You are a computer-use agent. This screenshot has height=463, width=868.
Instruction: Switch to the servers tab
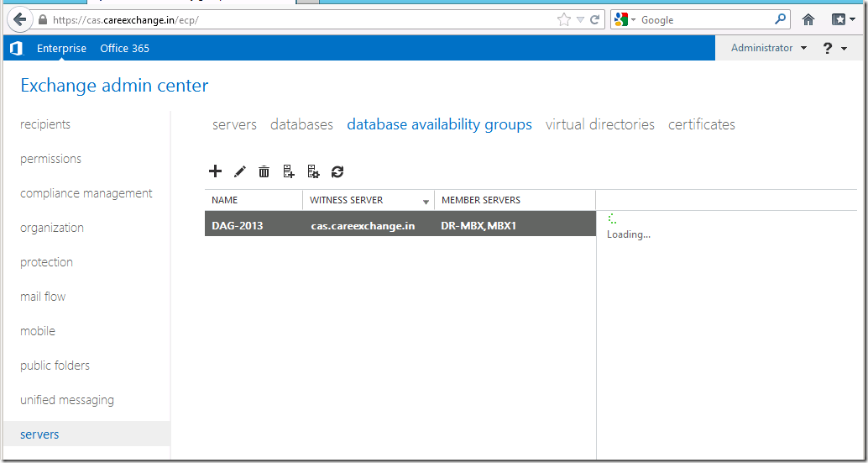click(x=235, y=124)
